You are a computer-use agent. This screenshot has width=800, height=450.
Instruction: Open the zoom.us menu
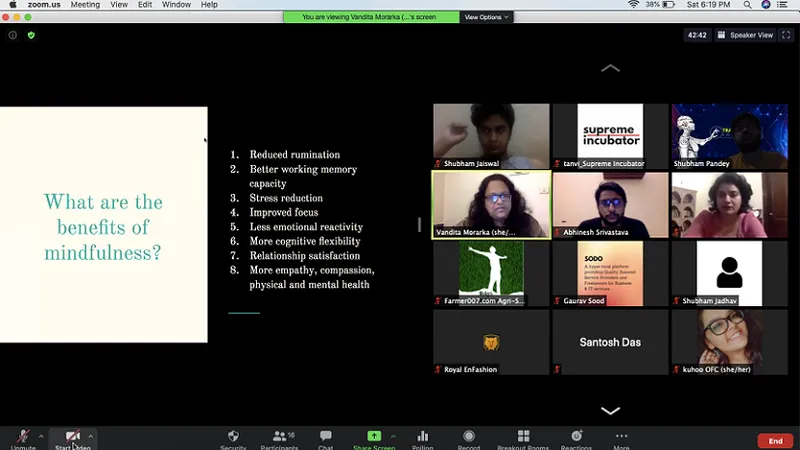(44, 5)
